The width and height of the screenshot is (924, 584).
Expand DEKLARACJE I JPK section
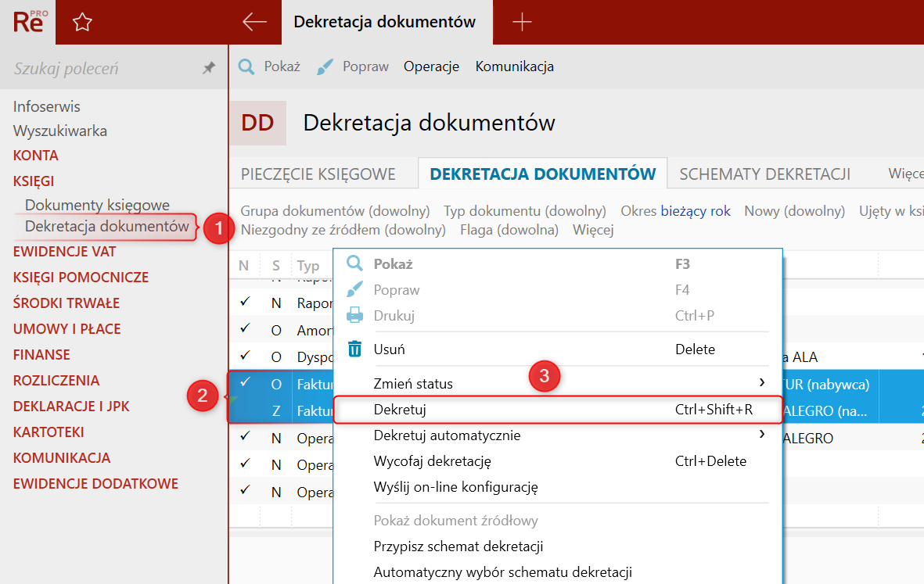[71, 407]
